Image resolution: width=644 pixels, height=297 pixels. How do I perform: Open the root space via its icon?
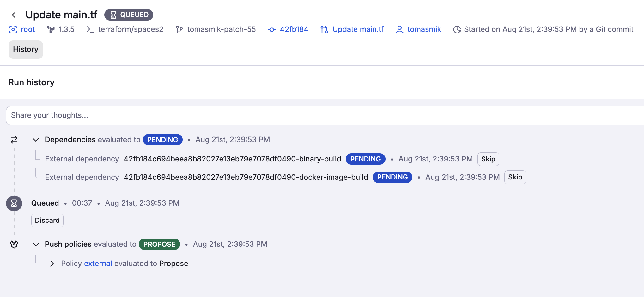pyautogui.click(x=13, y=29)
